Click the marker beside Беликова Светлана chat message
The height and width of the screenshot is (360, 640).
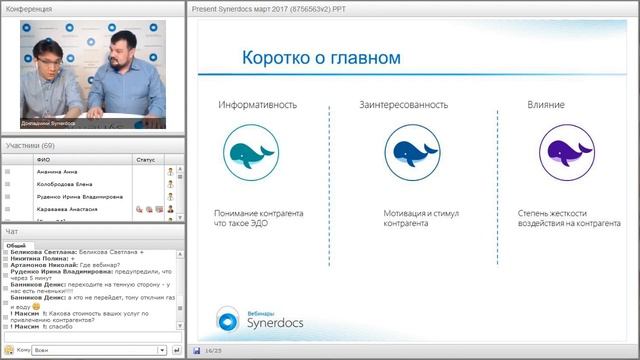(6, 252)
